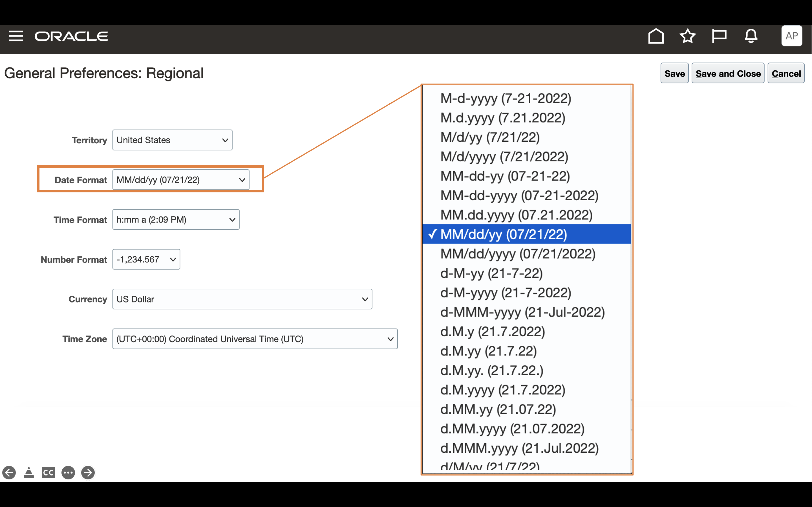
Task: Pick M/d/yy (7/21/22) from list
Action: 489,137
